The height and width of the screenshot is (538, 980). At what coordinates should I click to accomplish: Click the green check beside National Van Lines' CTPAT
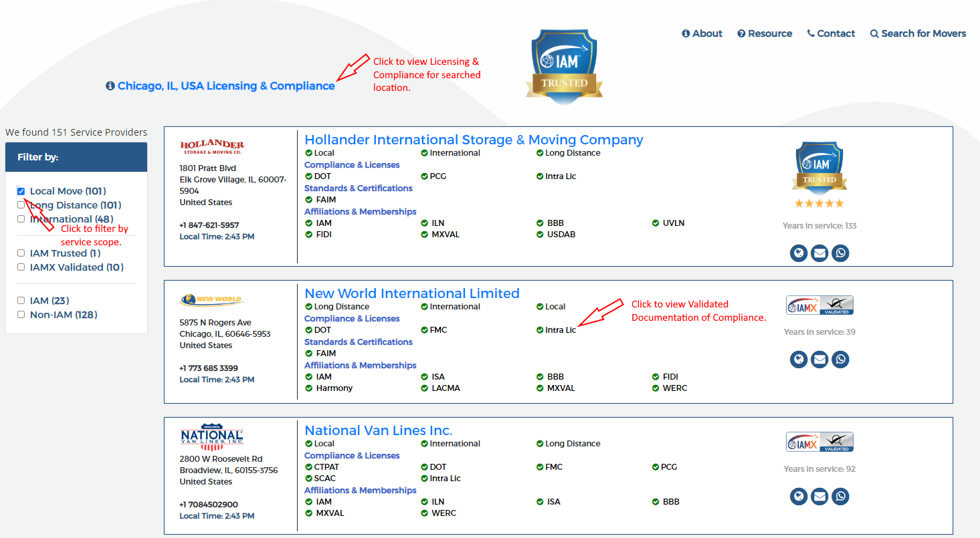(308, 467)
